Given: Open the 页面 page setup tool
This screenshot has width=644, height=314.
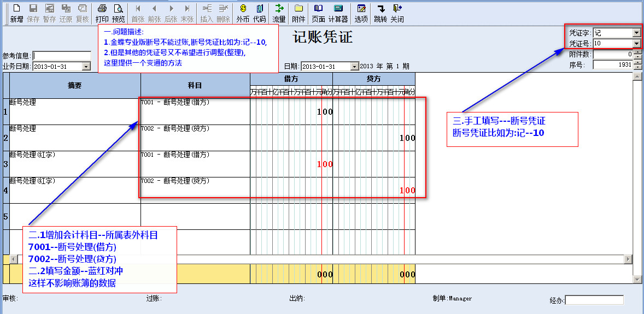Looking at the screenshot, I should (318, 13).
